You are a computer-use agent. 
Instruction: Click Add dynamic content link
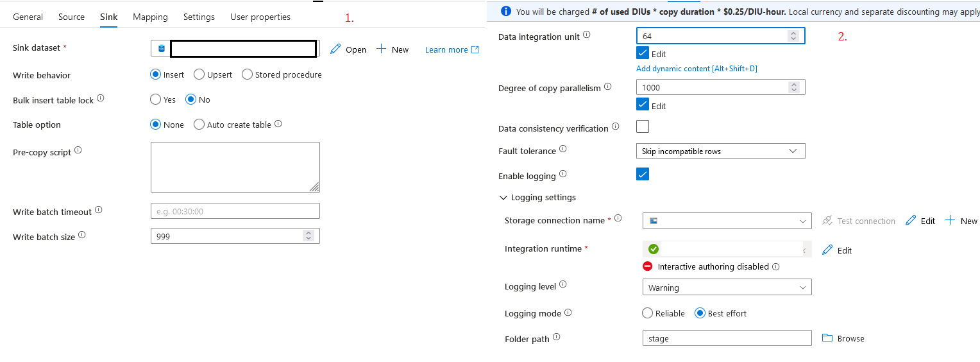tap(697, 69)
